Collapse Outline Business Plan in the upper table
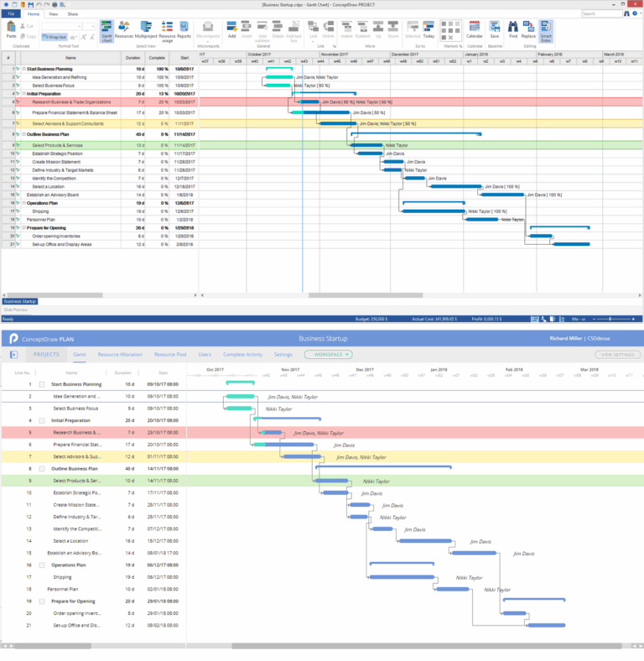The height and width of the screenshot is (661, 644). tap(24, 134)
